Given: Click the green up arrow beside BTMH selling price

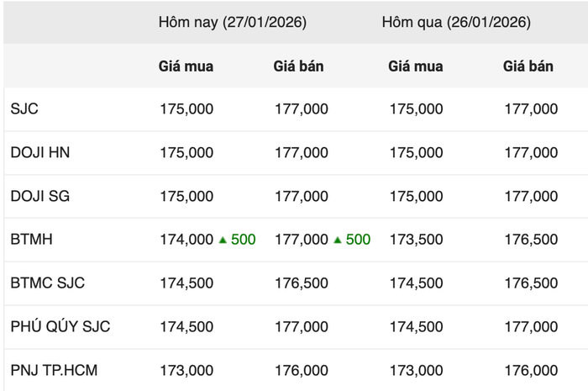Looking at the screenshot, I should [x=337, y=240].
